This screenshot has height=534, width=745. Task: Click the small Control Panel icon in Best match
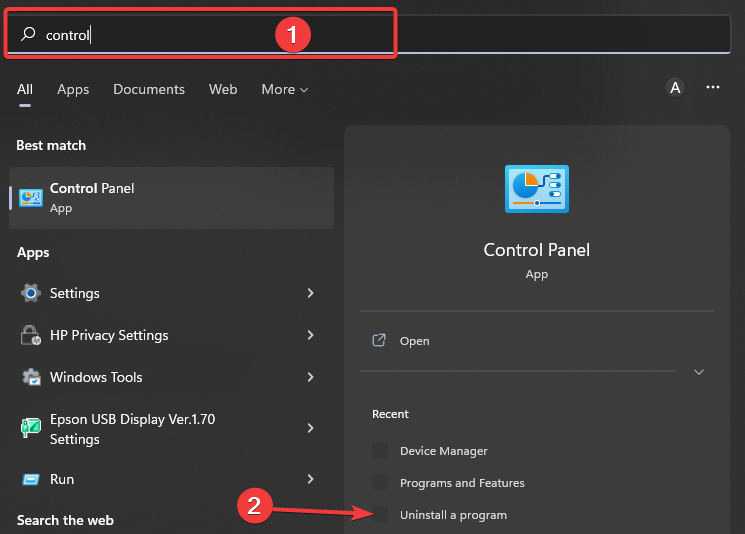click(31, 198)
